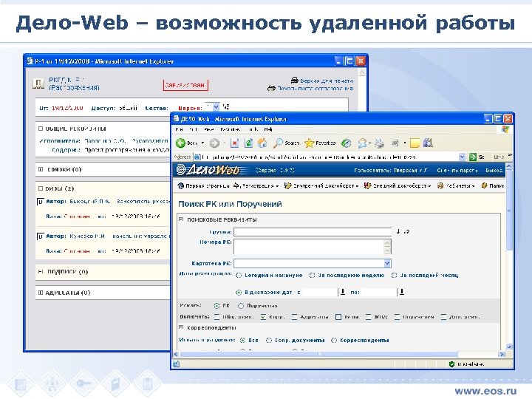This screenshot has width=532, height=399.
Task: Select the 'За последнюю неделю' radio button
Action: [x=312, y=276]
